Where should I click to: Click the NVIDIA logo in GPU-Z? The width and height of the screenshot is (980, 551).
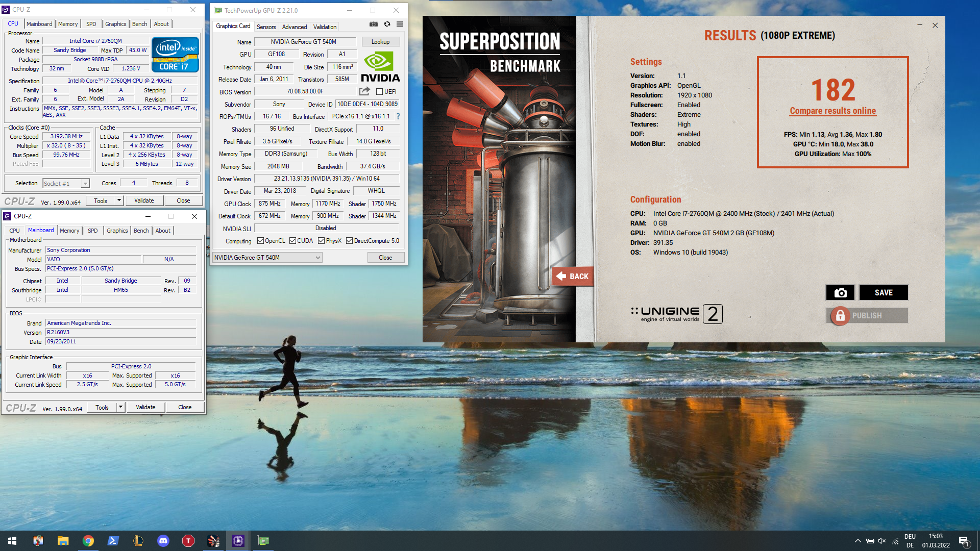click(381, 66)
